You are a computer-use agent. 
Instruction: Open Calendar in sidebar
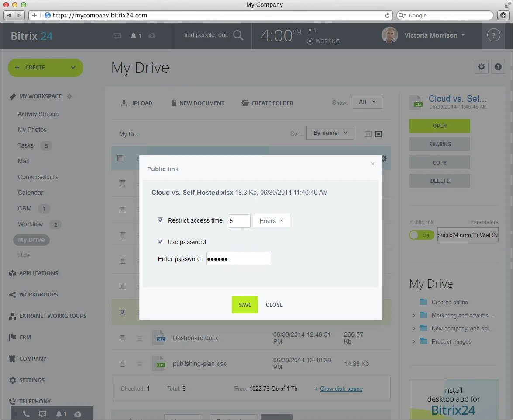pos(31,193)
